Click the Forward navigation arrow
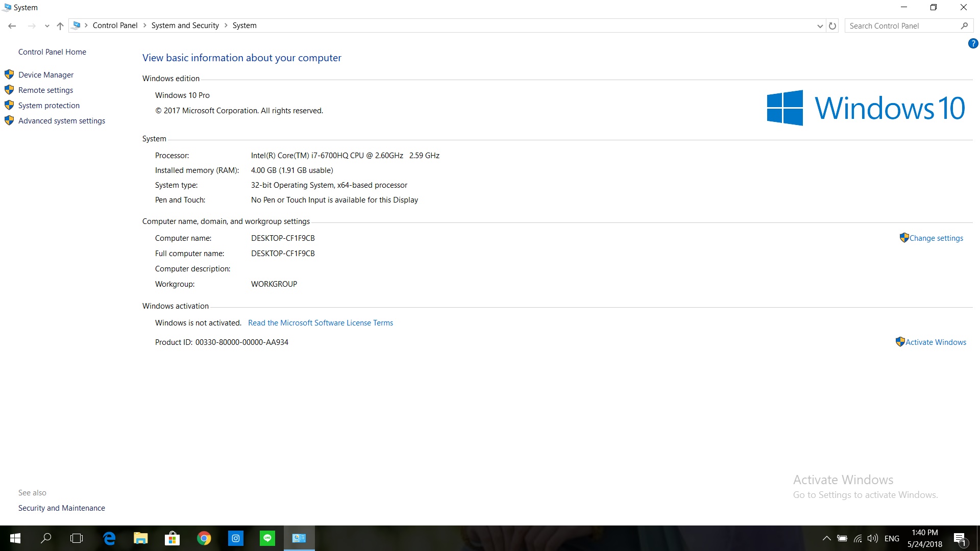Image resolution: width=980 pixels, height=551 pixels. pos(32,26)
